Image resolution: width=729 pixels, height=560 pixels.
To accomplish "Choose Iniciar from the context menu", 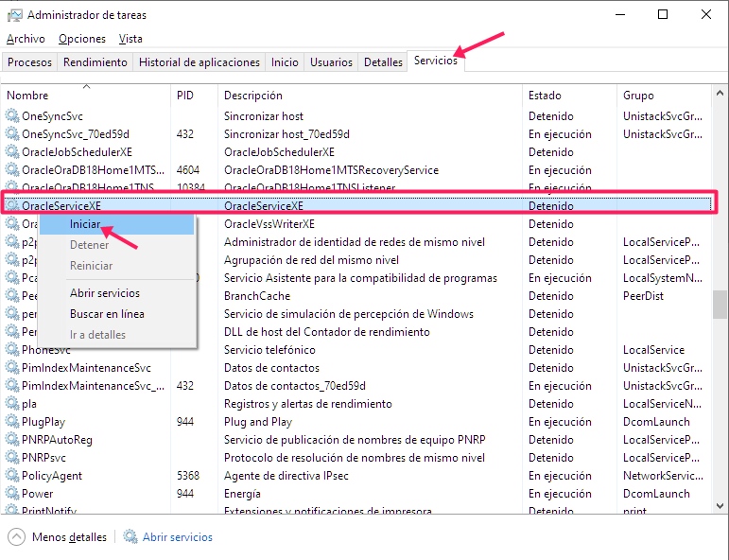I will [85, 224].
